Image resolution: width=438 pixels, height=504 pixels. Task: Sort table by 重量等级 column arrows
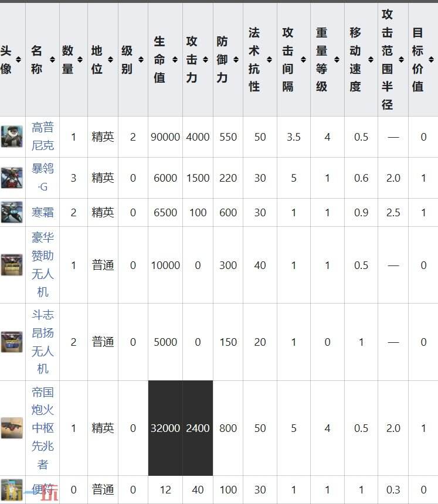tap(337, 59)
